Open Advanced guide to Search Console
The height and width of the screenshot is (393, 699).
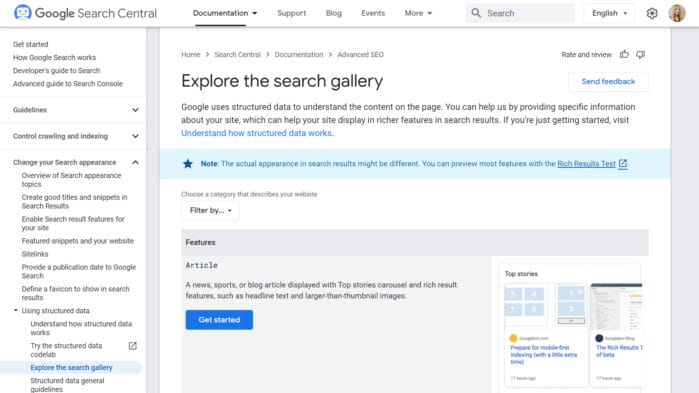(68, 83)
